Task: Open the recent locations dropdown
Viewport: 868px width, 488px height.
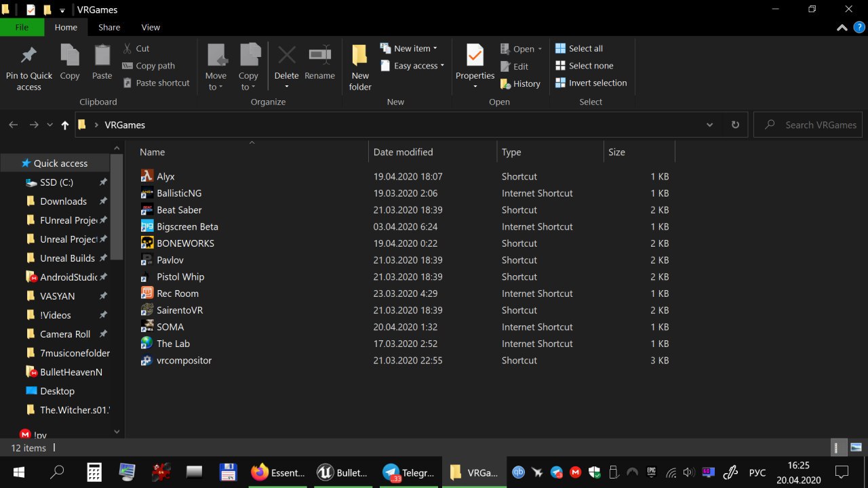Action: click(50, 125)
